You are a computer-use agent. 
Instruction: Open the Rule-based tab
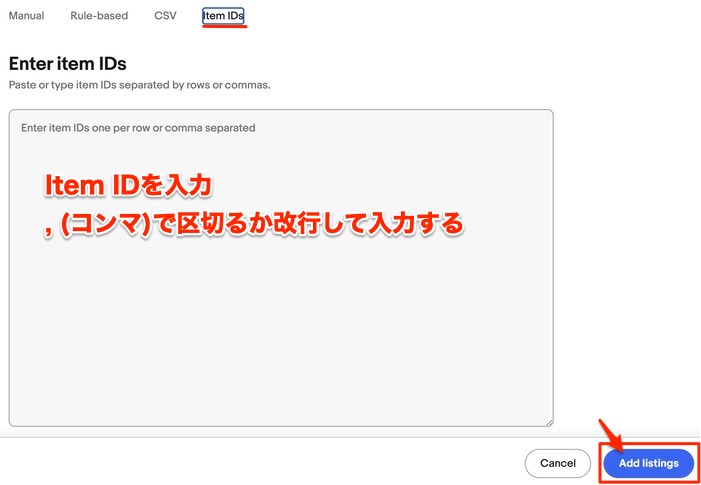coord(99,16)
